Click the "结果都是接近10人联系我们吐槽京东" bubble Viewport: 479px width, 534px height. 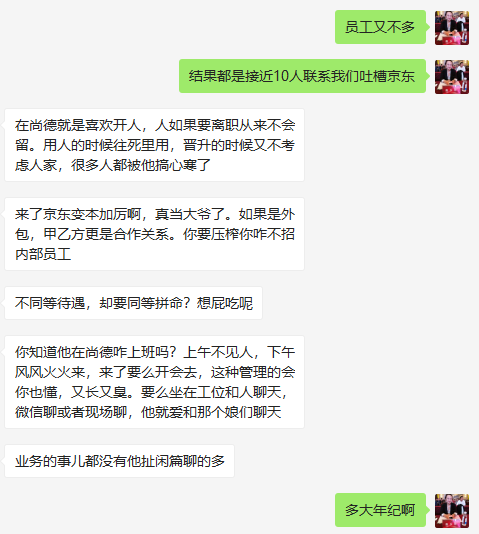click(302, 76)
